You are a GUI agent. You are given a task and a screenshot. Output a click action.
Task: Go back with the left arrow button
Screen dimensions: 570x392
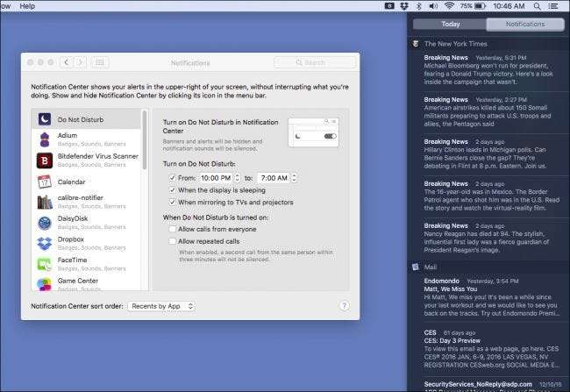tap(67, 62)
